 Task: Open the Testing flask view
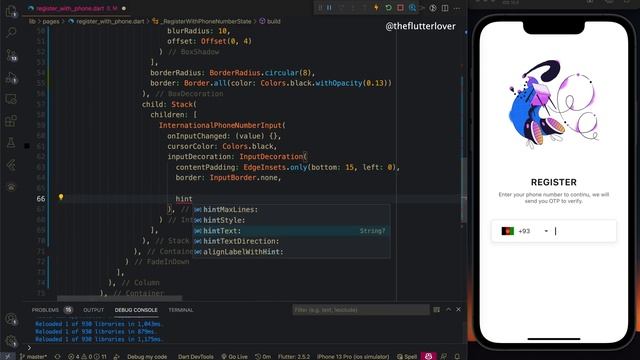(x=11, y=142)
